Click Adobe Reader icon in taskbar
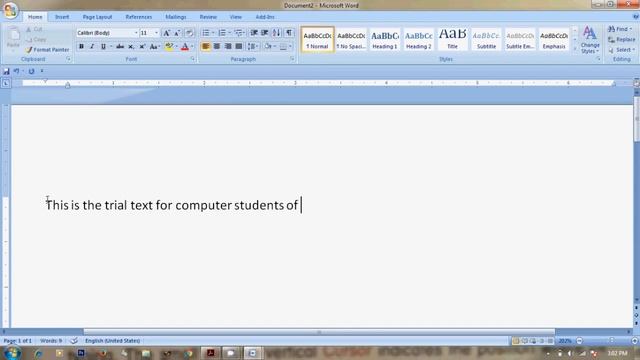The height and width of the screenshot is (360, 640). point(211,353)
